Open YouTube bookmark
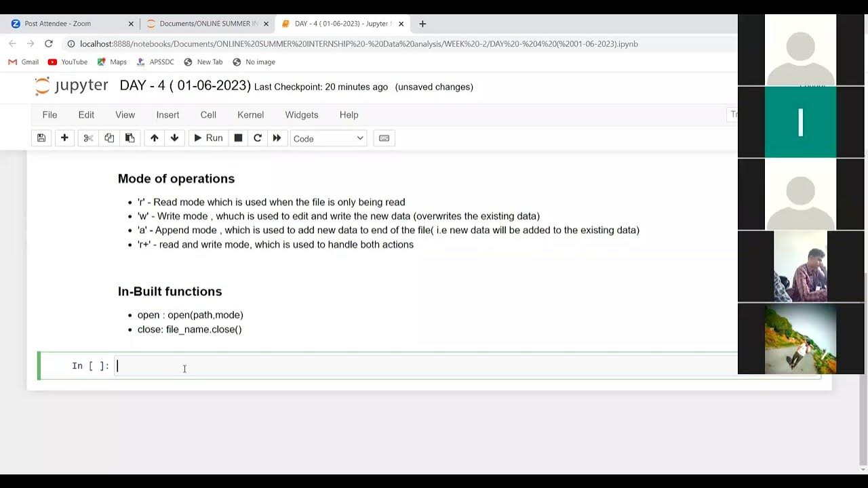Image resolution: width=868 pixels, height=488 pixels. tap(68, 62)
